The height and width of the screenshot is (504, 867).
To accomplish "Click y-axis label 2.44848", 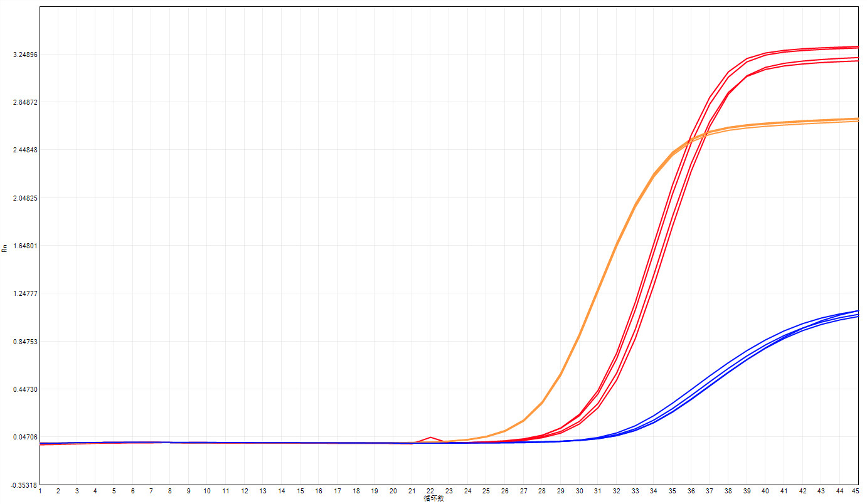I will [25, 150].
